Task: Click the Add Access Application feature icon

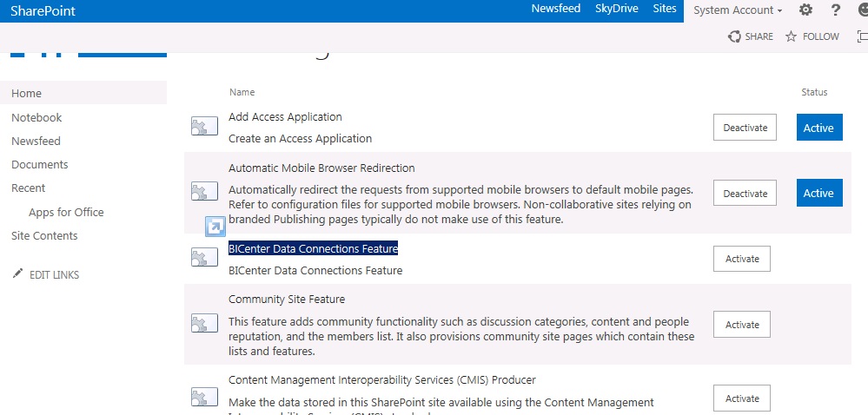Action: point(204,128)
